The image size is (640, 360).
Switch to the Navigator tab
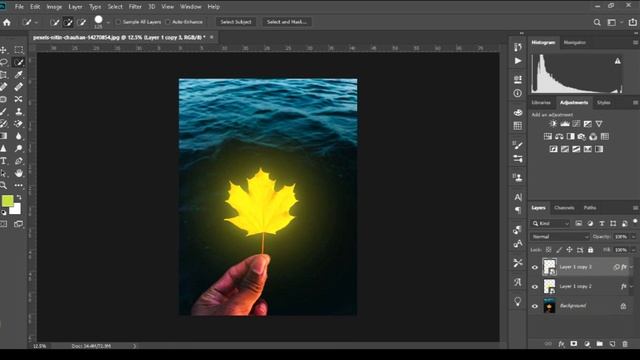(575, 42)
